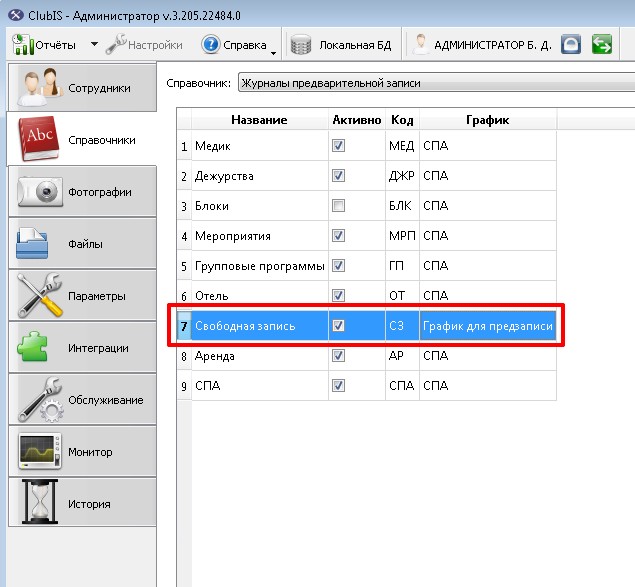Open the Справочник combo box selection
The height and width of the screenshot is (587, 635).
tap(436, 83)
